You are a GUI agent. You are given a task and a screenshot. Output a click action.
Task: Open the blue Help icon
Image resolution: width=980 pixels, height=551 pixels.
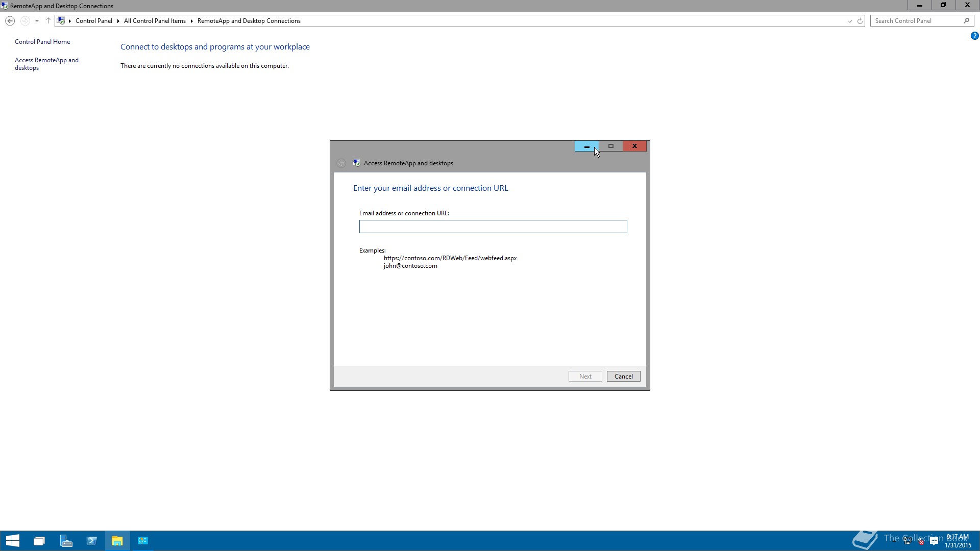click(974, 36)
